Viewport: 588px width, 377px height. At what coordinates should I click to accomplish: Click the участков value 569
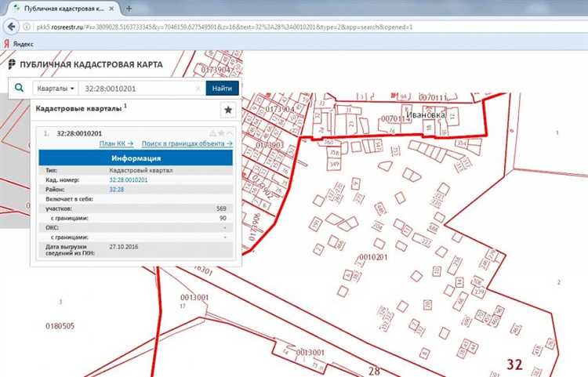tap(221, 208)
